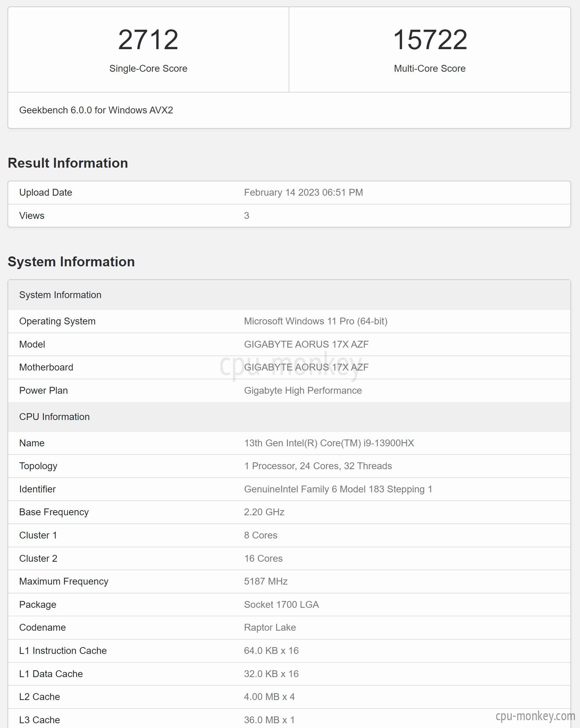Image resolution: width=580 pixels, height=728 pixels.
Task: Click the CPU Information section header
Action: (x=289, y=417)
